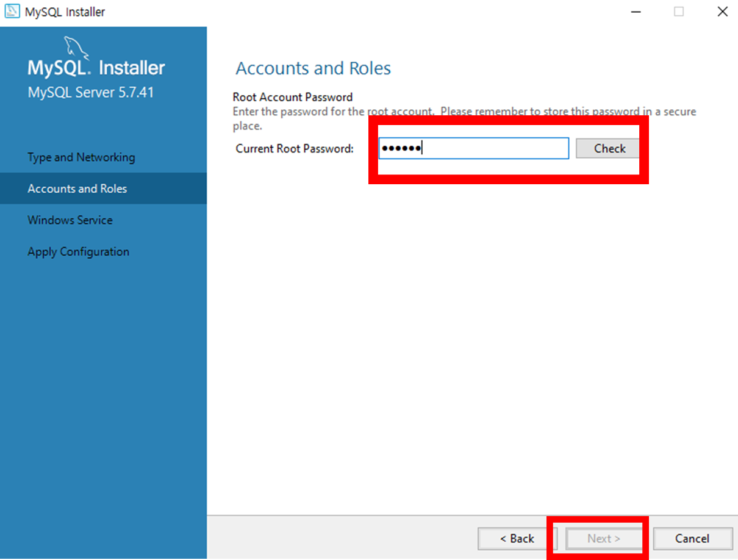Select the Accounts and Roles step
738x560 pixels.
[104, 188]
